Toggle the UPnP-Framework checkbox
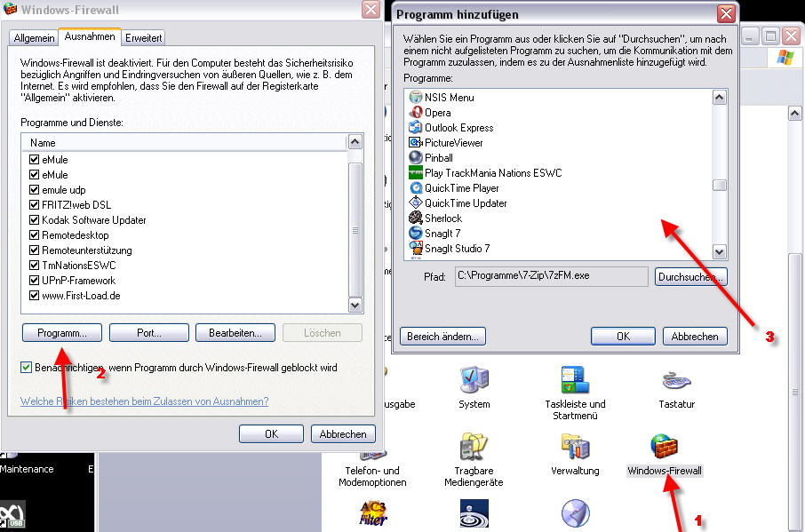 click(x=35, y=281)
